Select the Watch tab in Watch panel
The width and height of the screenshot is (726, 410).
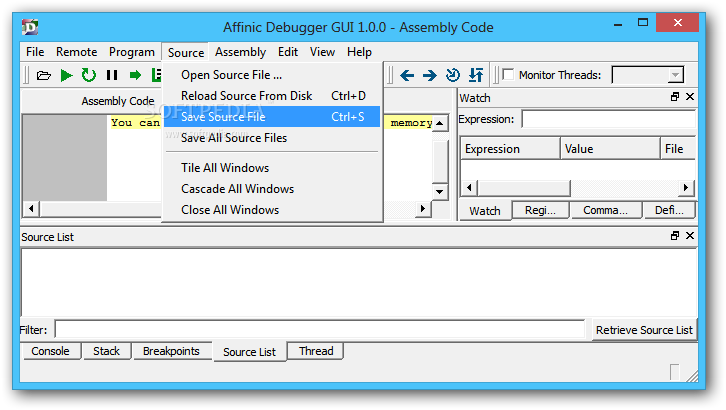point(485,211)
